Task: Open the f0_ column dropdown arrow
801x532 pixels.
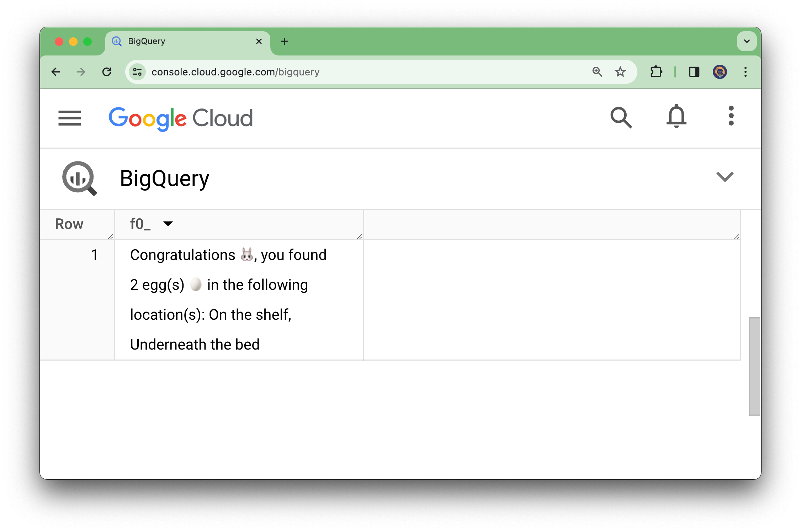Action: coord(168,224)
